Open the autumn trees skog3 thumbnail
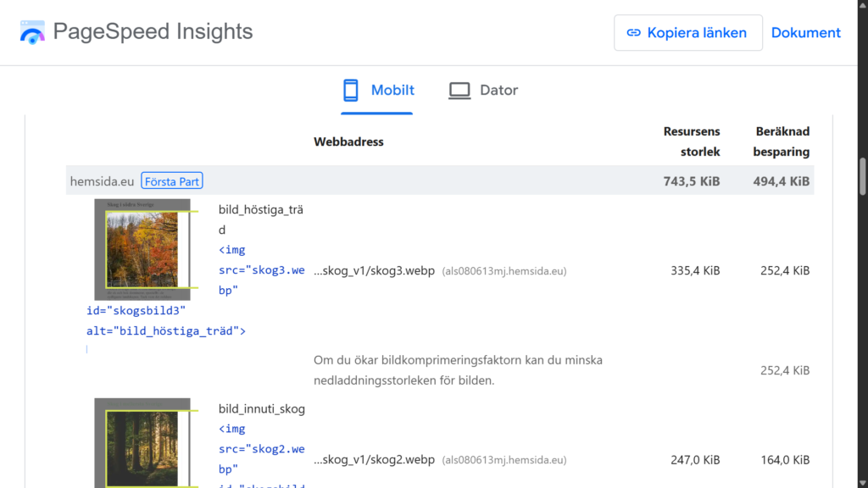Screen dimensions: 868x488 142,250
